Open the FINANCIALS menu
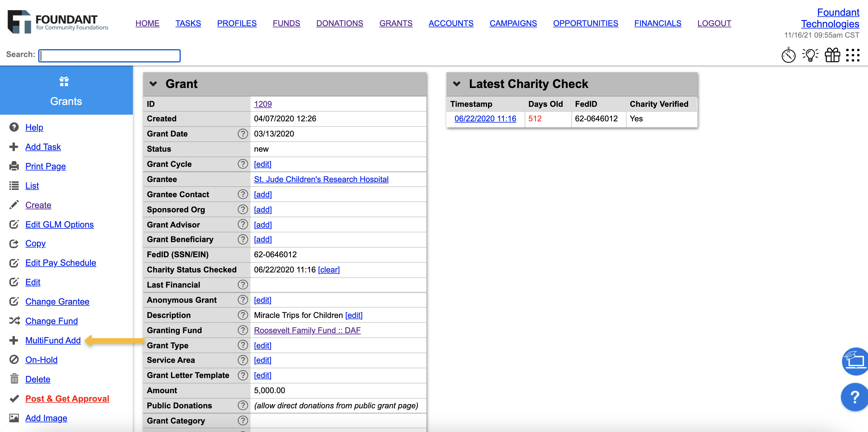 [658, 23]
